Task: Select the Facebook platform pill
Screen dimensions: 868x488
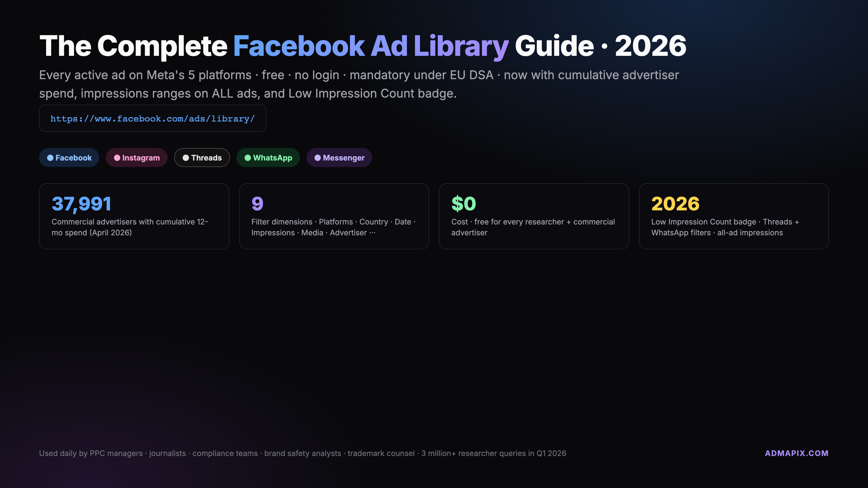Action: coord(74,158)
